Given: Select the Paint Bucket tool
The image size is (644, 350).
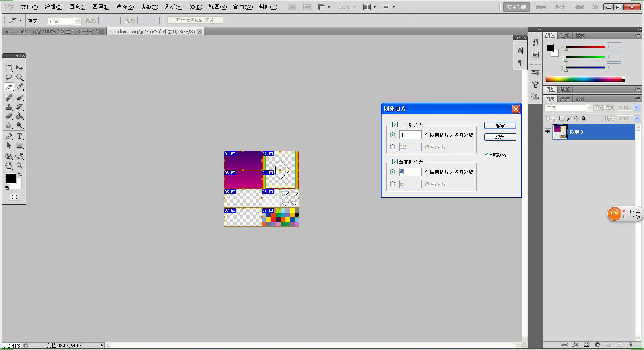Looking at the screenshot, I should (x=19, y=116).
